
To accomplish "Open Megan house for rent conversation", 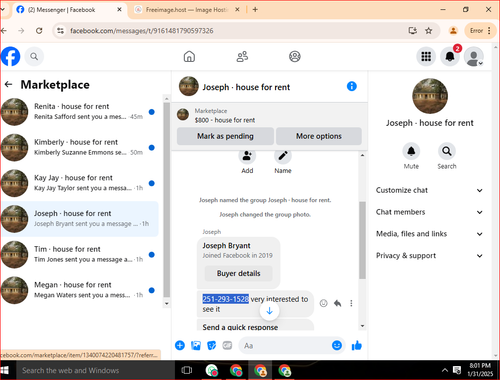I will click(x=79, y=290).
